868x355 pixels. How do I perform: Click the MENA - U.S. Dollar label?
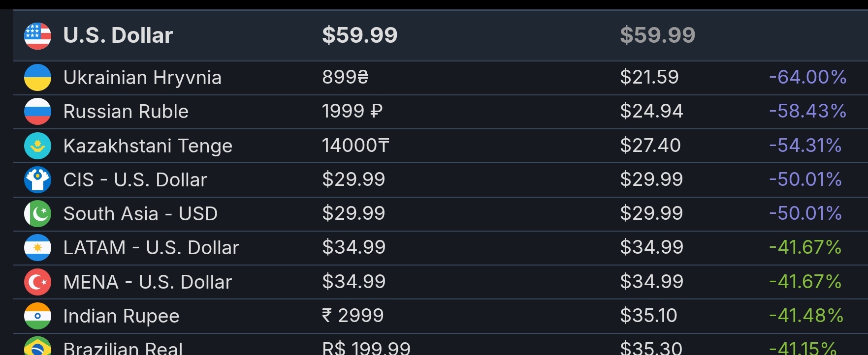[x=148, y=282]
